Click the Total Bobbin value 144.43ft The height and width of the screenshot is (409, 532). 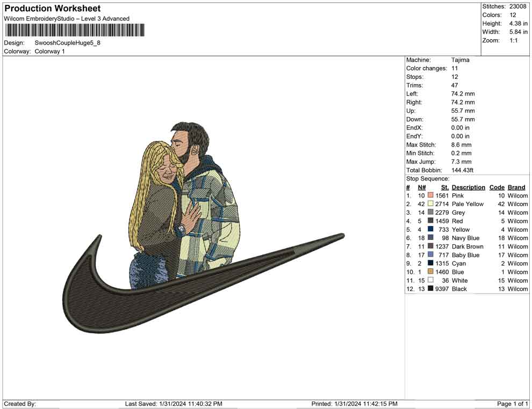(462, 170)
